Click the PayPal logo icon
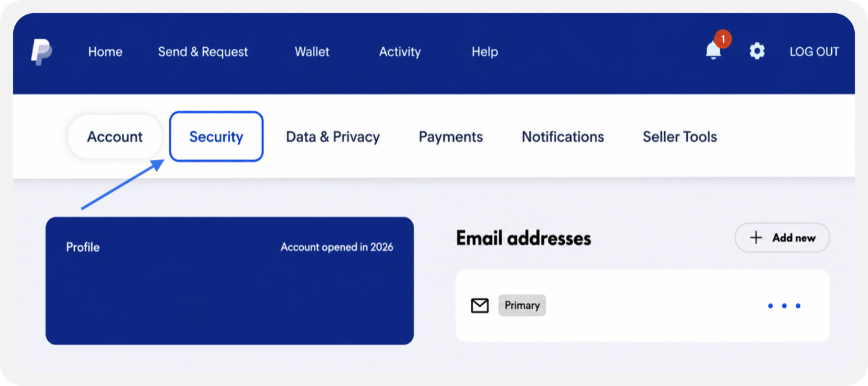The height and width of the screenshot is (386, 868). (42, 52)
